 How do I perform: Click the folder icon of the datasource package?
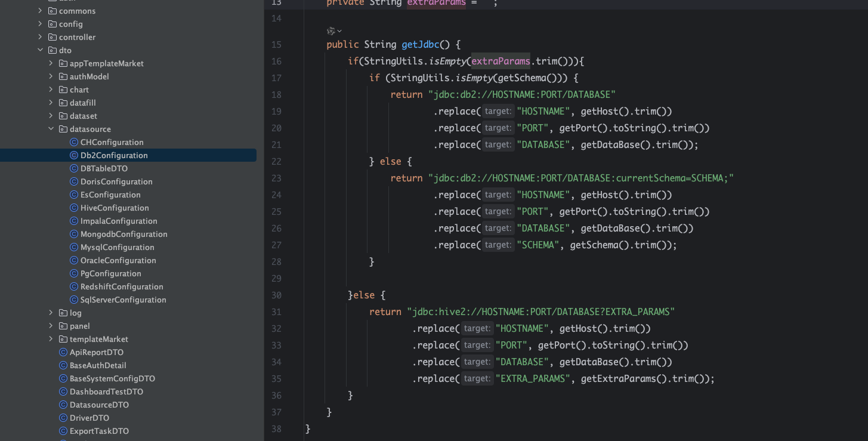click(x=63, y=129)
